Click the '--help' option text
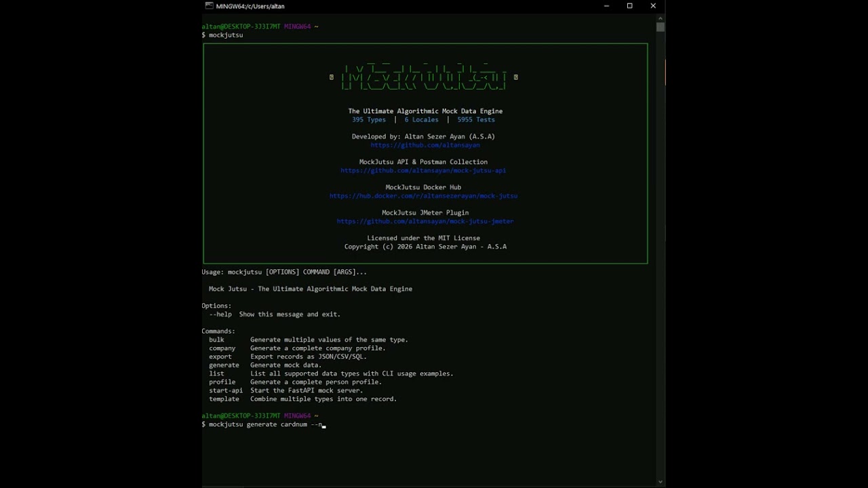The width and height of the screenshot is (868, 488). (220, 314)
